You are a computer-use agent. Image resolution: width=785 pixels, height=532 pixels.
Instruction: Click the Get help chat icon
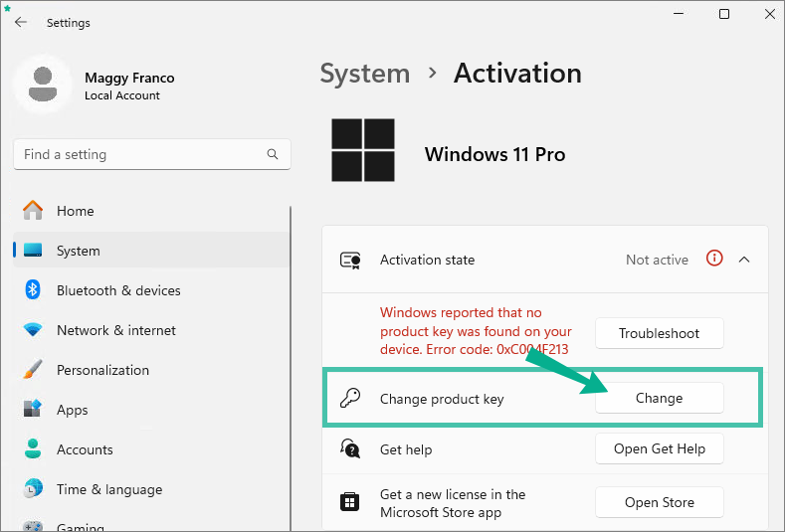350,448
